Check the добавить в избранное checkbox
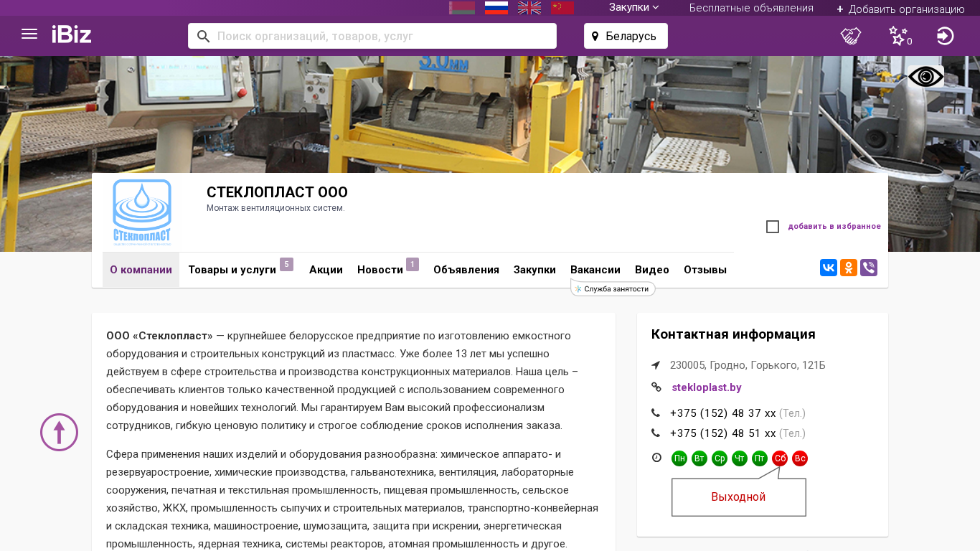The image size is (980, 551). coord(773,227)
